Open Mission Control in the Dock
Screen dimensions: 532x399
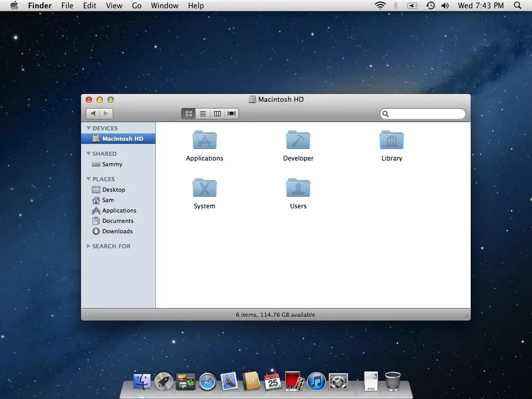tap(185, 382)
